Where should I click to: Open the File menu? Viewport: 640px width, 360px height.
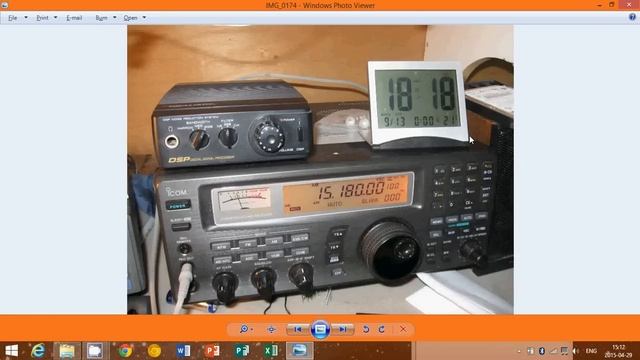13,18
